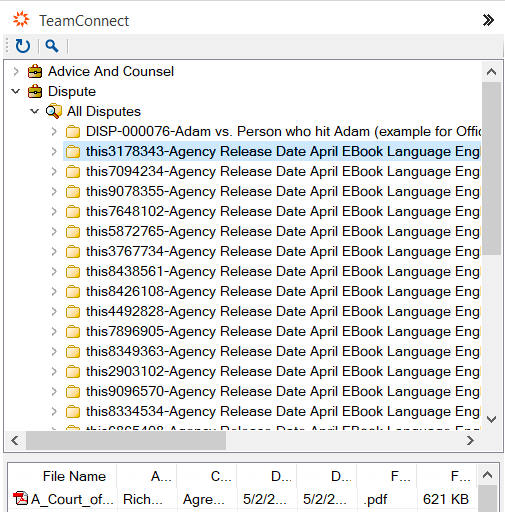This screenshot has height=512, width=505.
Task: Click the TeamConnect sunburst logo icon
Action: pyautogui.click(x=21, y=20)
